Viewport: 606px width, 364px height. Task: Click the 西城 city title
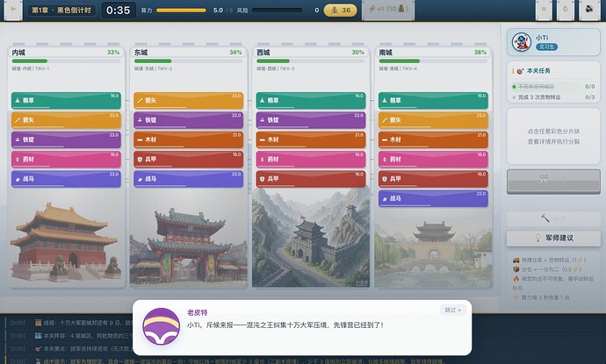pyautogui.click(x=263, y=52)
